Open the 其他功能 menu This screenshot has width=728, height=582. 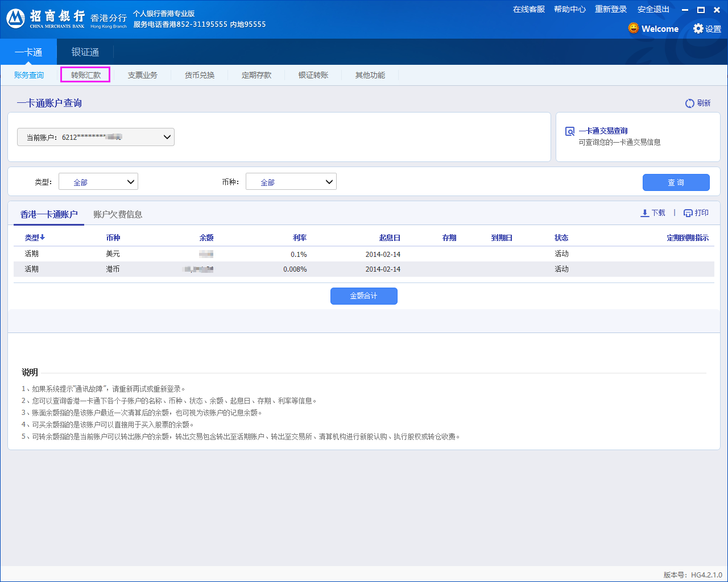[x=370, y=75]
